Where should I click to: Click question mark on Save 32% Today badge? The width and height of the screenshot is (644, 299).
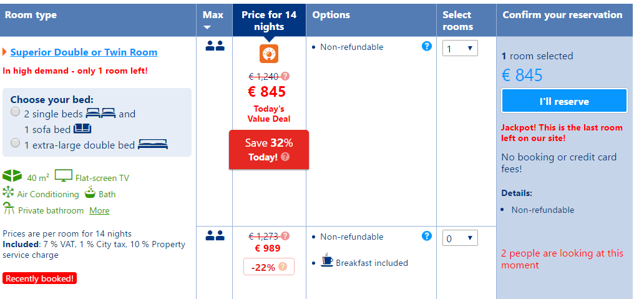click(285, 157)
